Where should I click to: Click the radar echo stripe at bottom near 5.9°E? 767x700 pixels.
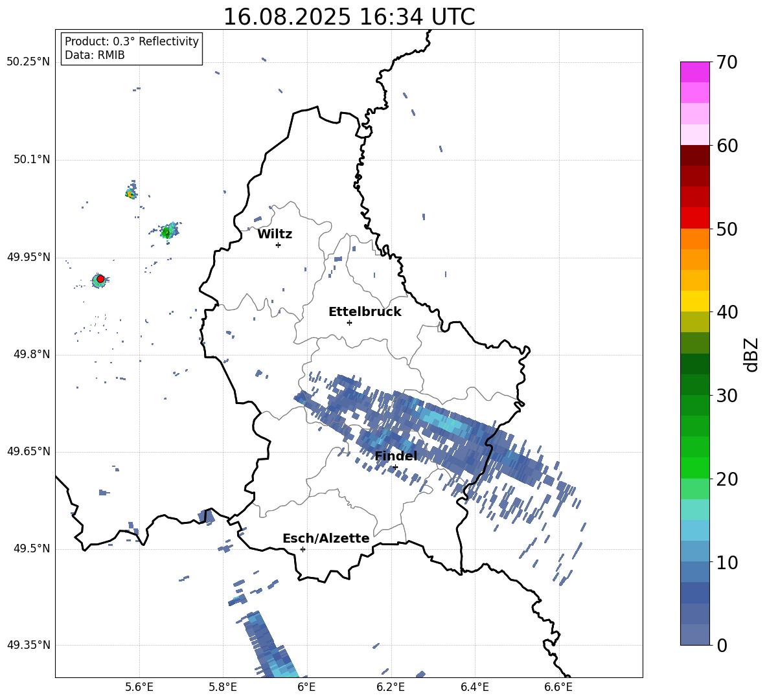pos(270,645)
